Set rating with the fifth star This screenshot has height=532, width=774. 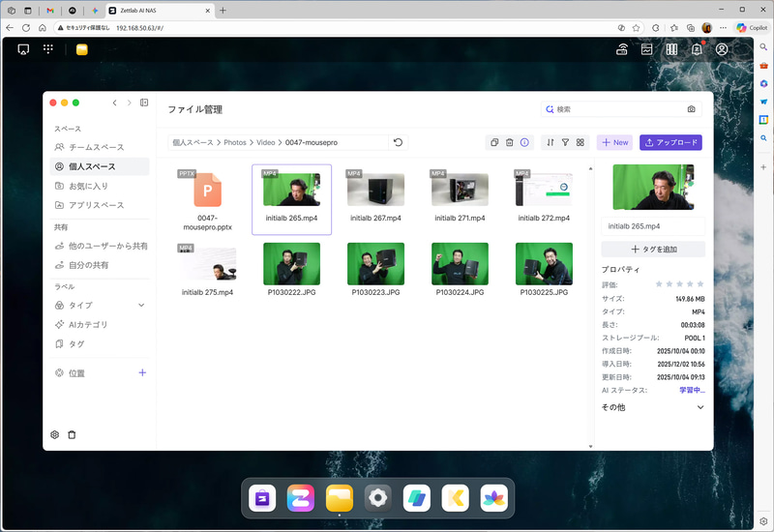[700, 283]
